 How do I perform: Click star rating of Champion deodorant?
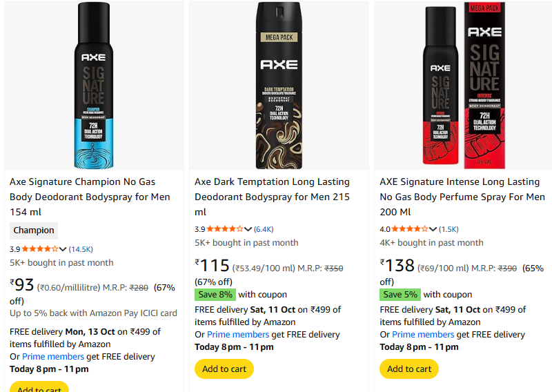click(40, 249)
